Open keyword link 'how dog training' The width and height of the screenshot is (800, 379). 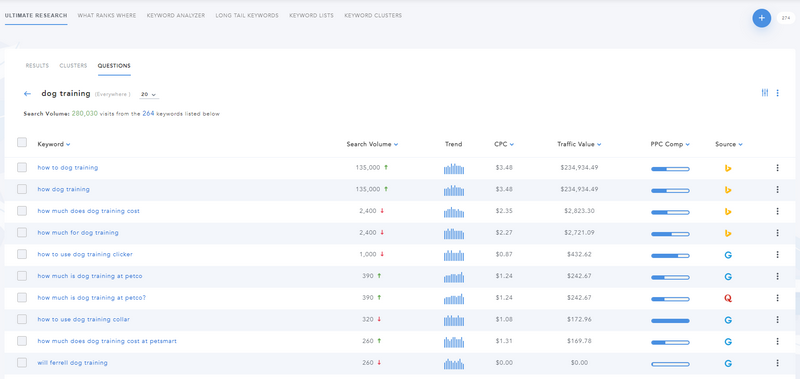tap(63, 189)
